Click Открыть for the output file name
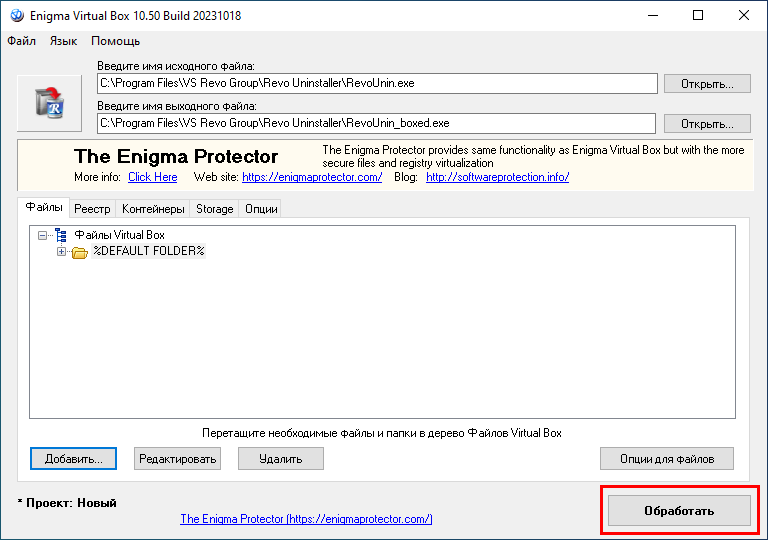The image size is (768, 540). pos(707,124)
